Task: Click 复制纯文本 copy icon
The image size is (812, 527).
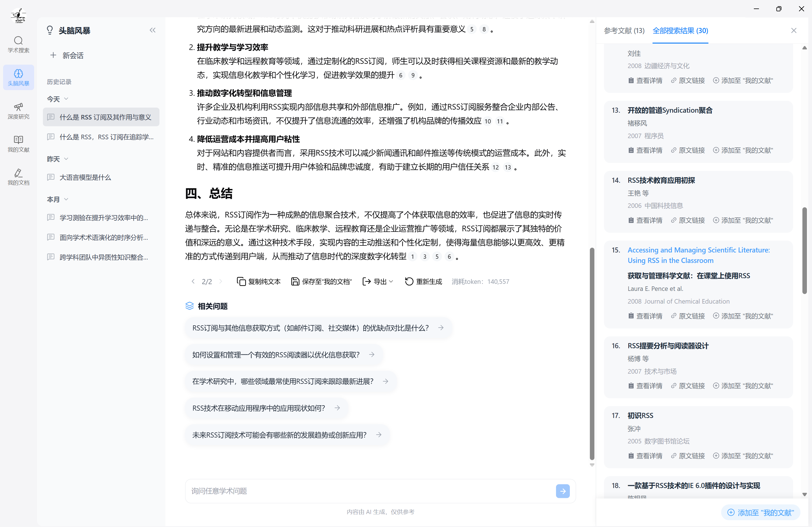Action: [x=241, y=282]
